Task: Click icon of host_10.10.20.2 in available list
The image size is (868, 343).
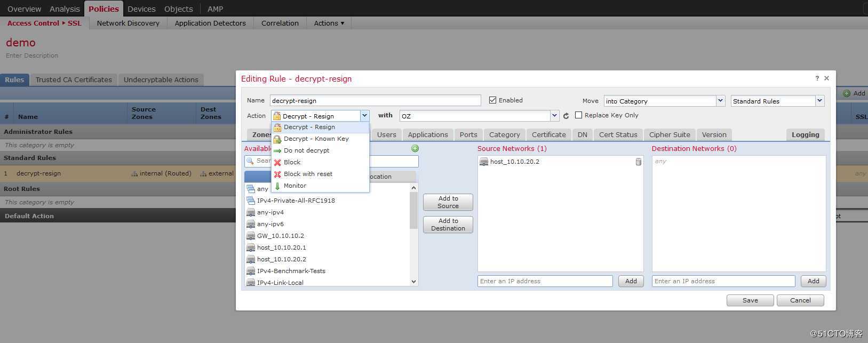Action: 251,259
